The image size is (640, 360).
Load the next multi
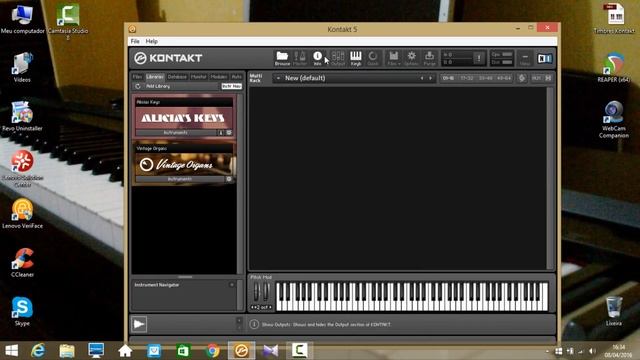(x=430, y=78)
